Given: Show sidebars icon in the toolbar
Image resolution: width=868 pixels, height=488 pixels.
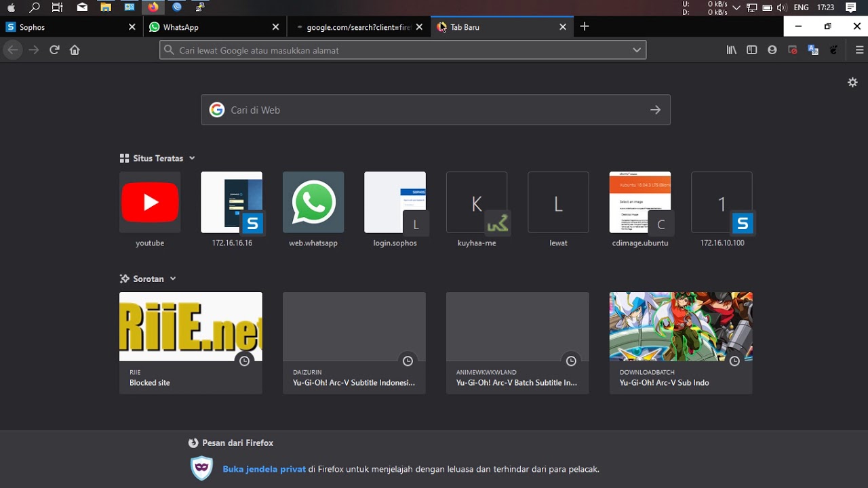Looking at the screenshot, I should pos(751,49).
